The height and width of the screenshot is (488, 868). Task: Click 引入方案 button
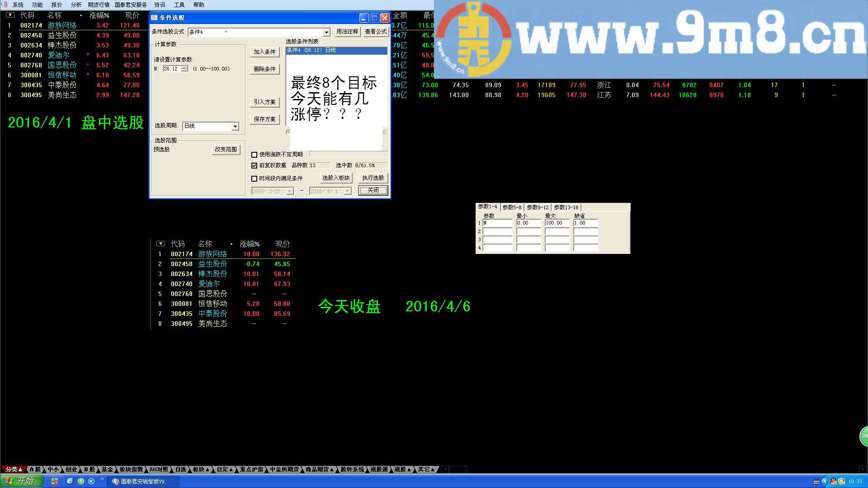coord(264,102)
